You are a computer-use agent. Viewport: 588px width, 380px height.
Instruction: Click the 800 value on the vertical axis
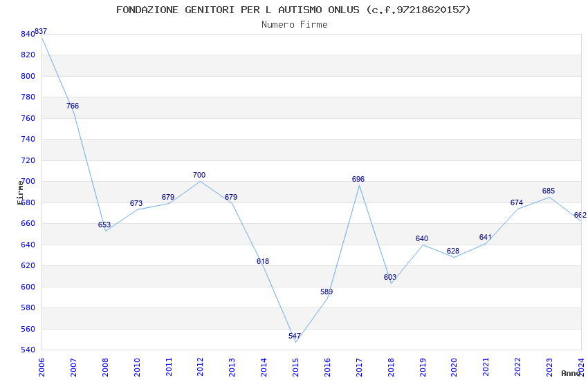(28, 76)
